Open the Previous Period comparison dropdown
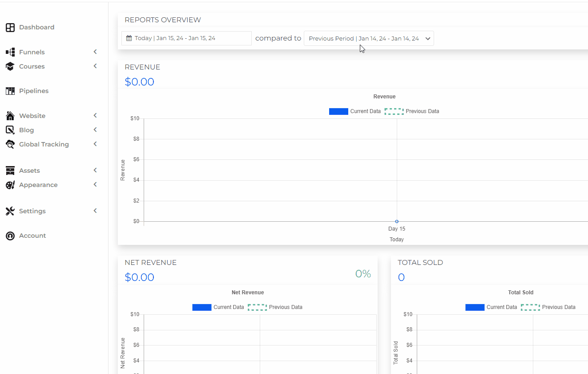Image resolution: width=588 pixels, height=374 pixels. pyautogui.click(x=369, y=38)
